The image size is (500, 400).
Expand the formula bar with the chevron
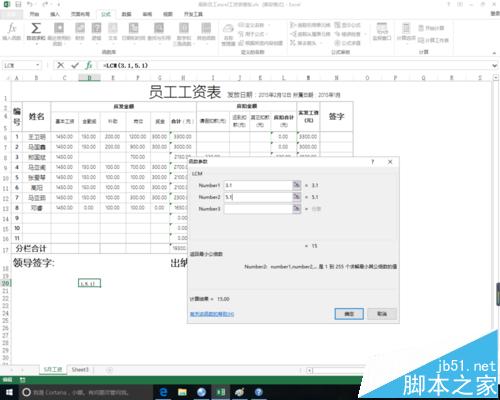(x=495, y=66)
